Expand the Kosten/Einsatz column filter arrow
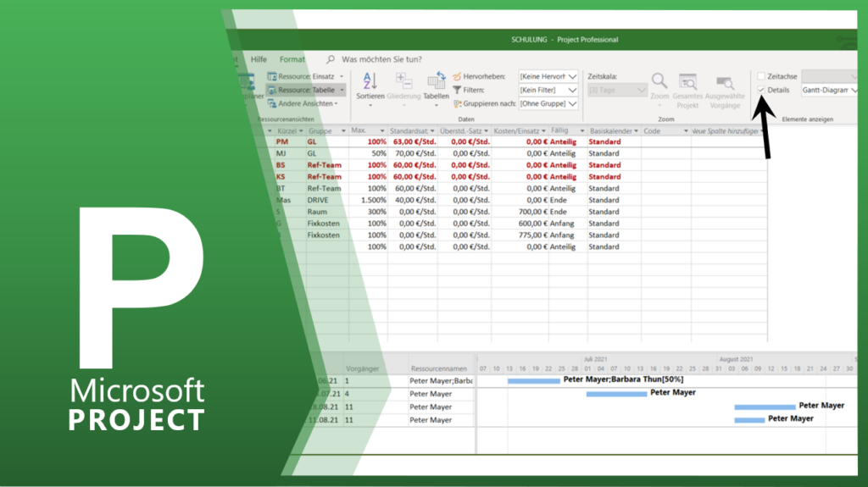 click(x=543, y=131)
